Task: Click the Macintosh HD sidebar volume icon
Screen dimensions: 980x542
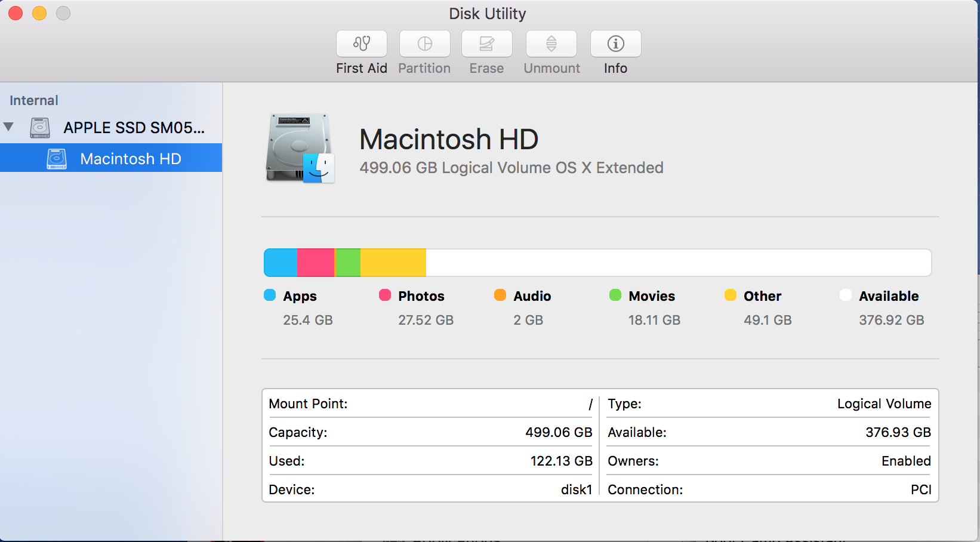Action: point(57,159)
